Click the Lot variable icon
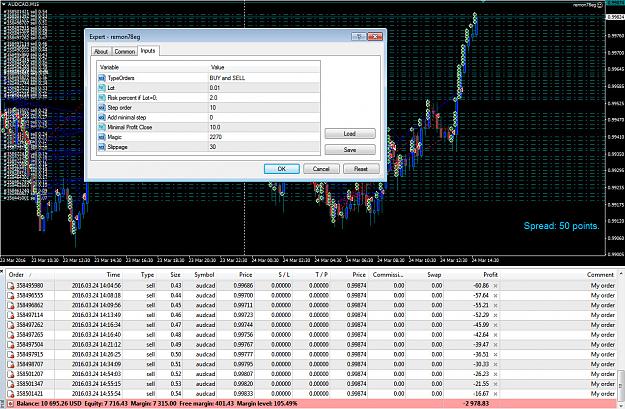The height and width of the screenshot is (409, 625). click(102, 88)
